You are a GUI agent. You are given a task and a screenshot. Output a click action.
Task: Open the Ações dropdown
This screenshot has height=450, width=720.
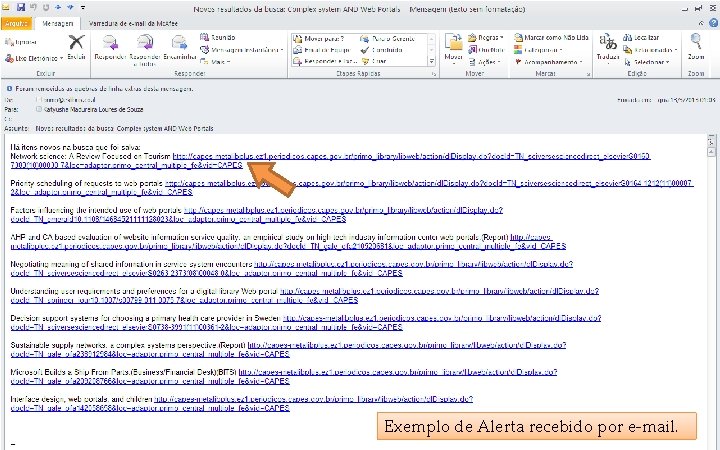pyautogui.click(x=483, y=62)
